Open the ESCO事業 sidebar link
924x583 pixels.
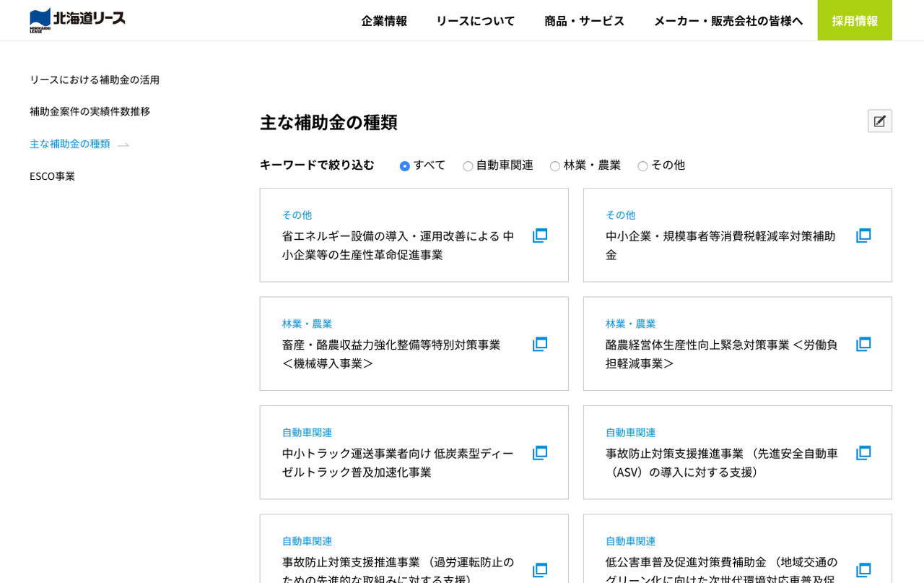pyautogui.click(x=52, y=176)
